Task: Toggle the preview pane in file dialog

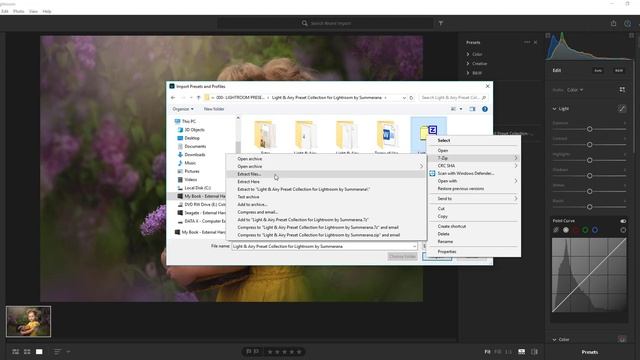Action: click(x=472, y=109)
